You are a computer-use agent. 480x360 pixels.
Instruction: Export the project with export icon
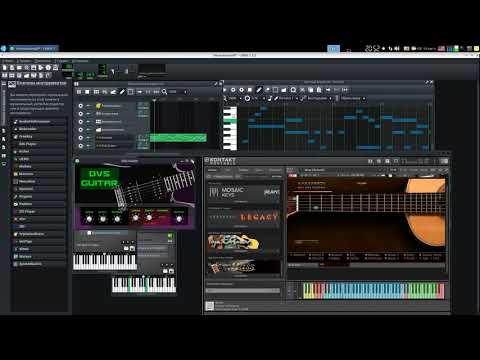point(41,68)
